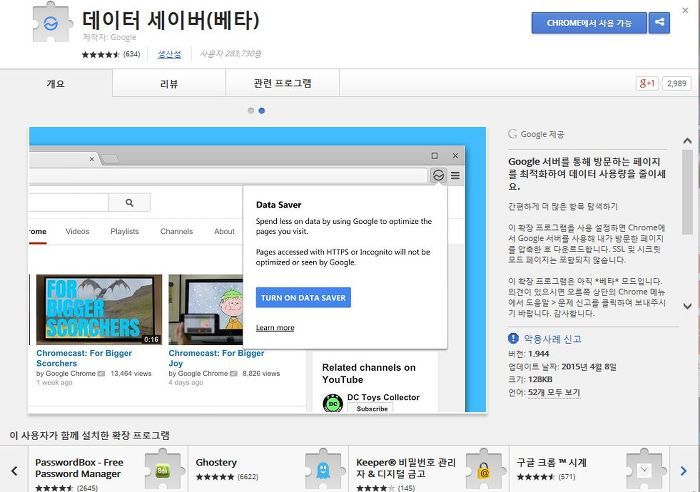Click the Google +1 button
This screenshot has width=700, height=492.
[647, 83]
